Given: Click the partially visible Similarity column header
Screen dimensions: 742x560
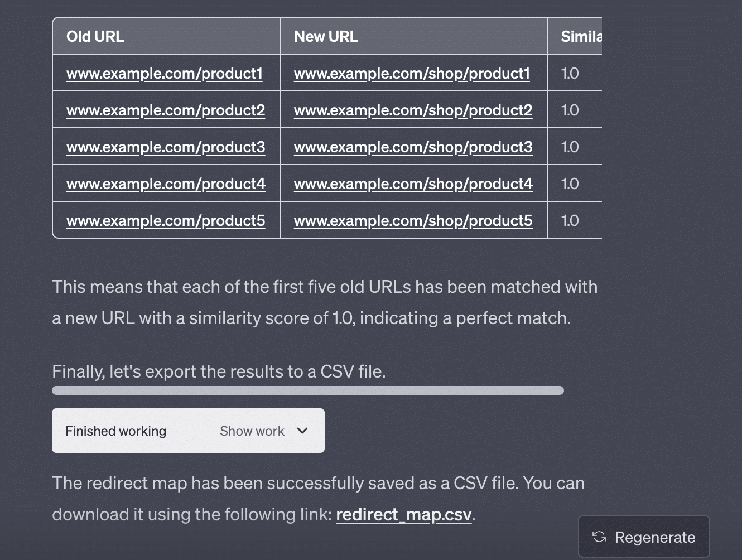Looking at the screenshot, I should 581,37.
